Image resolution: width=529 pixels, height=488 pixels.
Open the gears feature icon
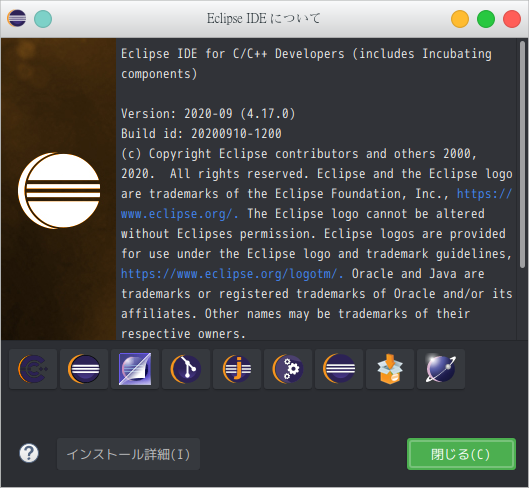[x=288, y=369]
